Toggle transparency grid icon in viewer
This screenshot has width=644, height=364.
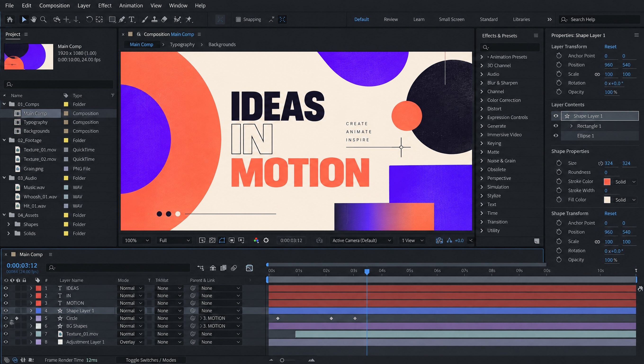point(212,240)
